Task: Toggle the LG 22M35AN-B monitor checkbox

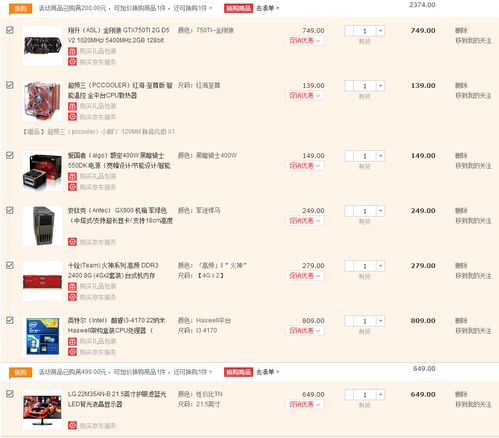Action: pyautogui.click(x=10, y=393)
